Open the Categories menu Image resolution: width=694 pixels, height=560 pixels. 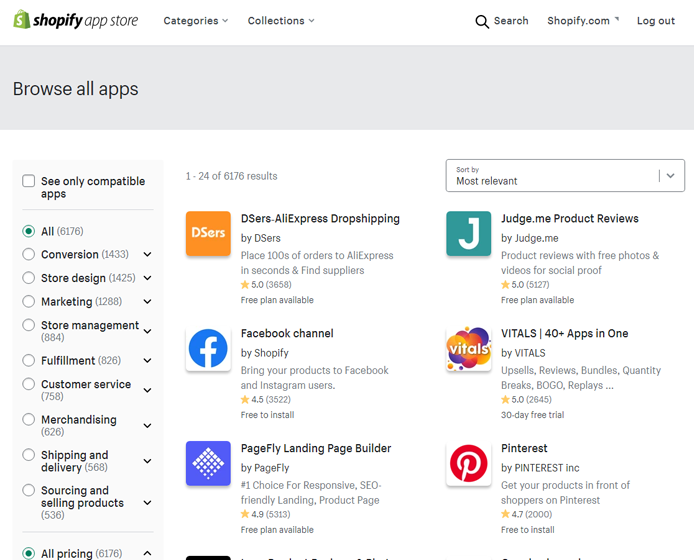(x=196, y=21)
